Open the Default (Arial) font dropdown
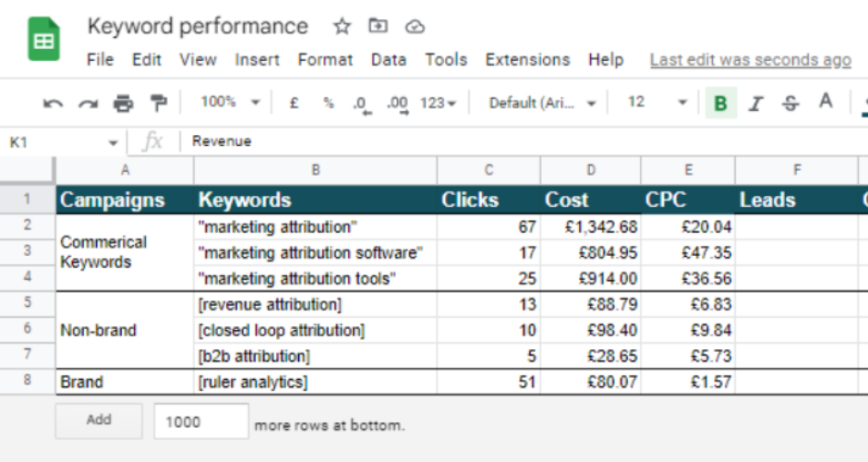Viewport: 868px width, 462px height. 542,103
